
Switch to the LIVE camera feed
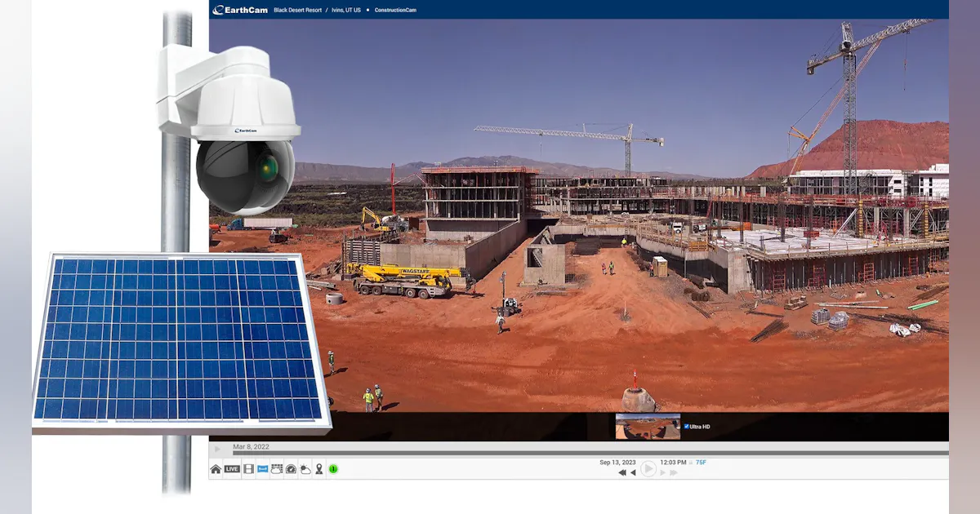click(x=232, y=469)
